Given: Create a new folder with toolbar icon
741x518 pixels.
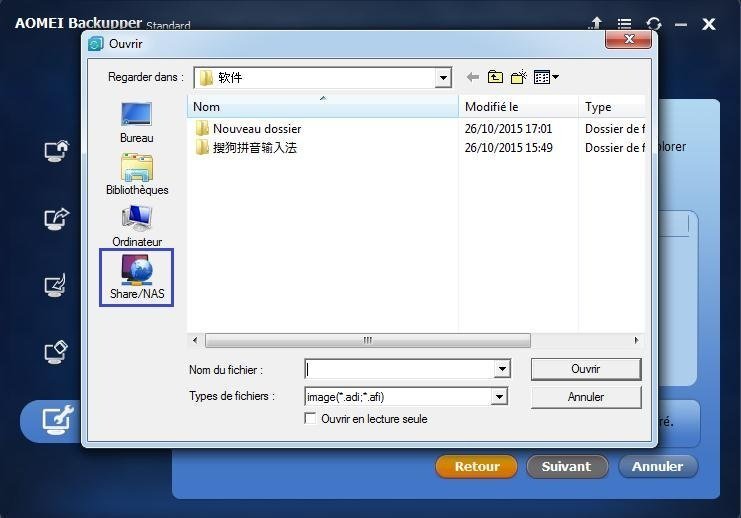Looking at the screenshot, I should (x=518, y=77).
